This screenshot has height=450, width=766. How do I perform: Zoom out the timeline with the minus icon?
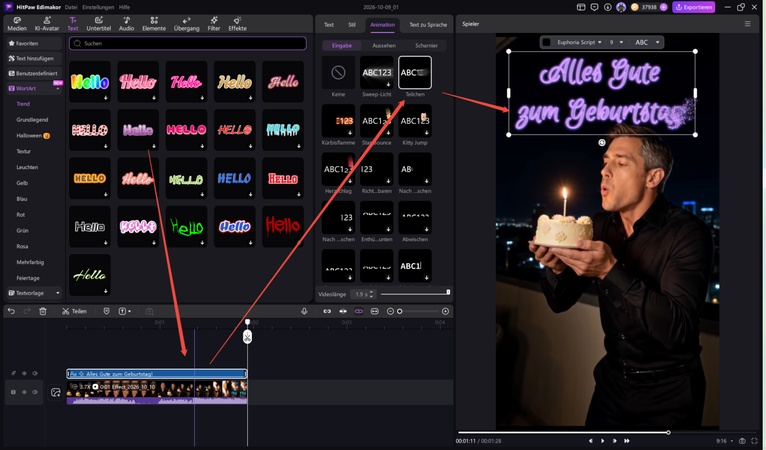point(390,311)
